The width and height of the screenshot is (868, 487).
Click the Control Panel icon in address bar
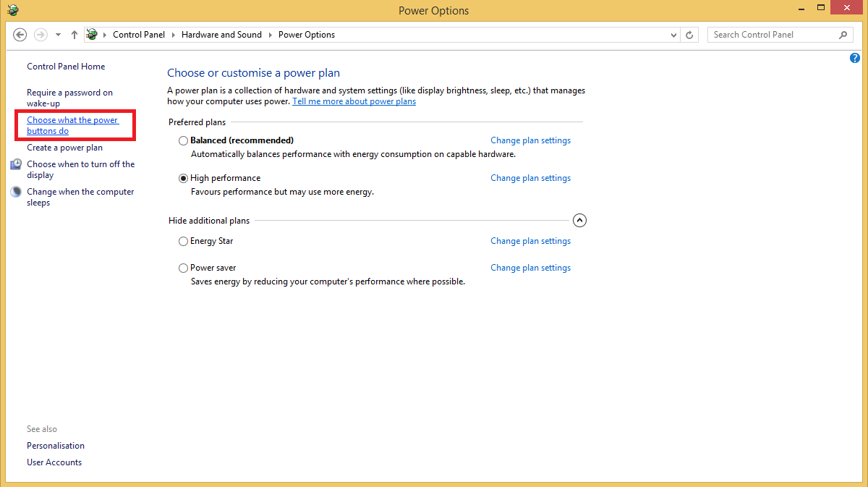point(92,35)
